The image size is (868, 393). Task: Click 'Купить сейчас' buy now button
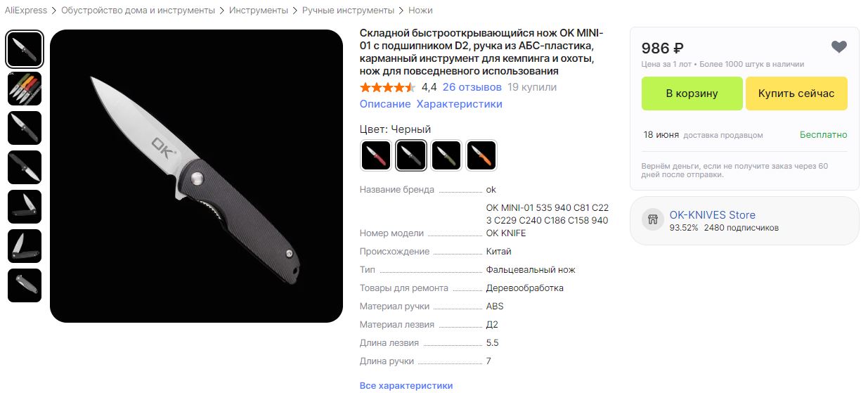point(796,94)
